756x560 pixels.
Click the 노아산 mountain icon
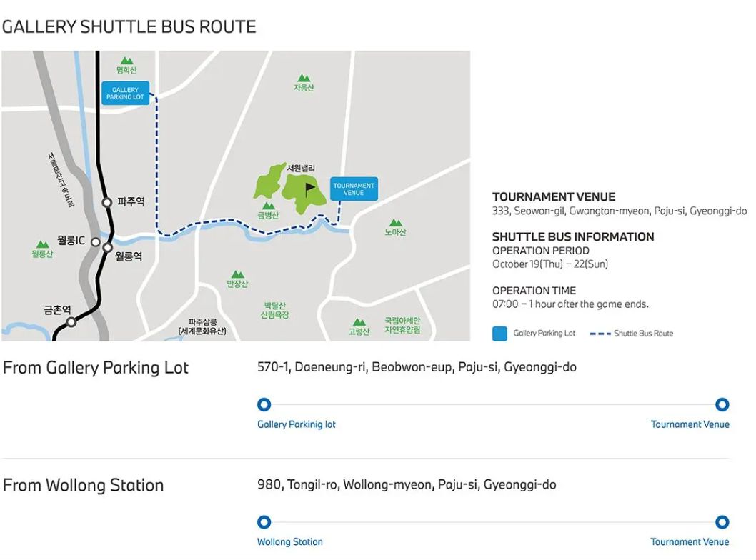click(x=396, y=223)
